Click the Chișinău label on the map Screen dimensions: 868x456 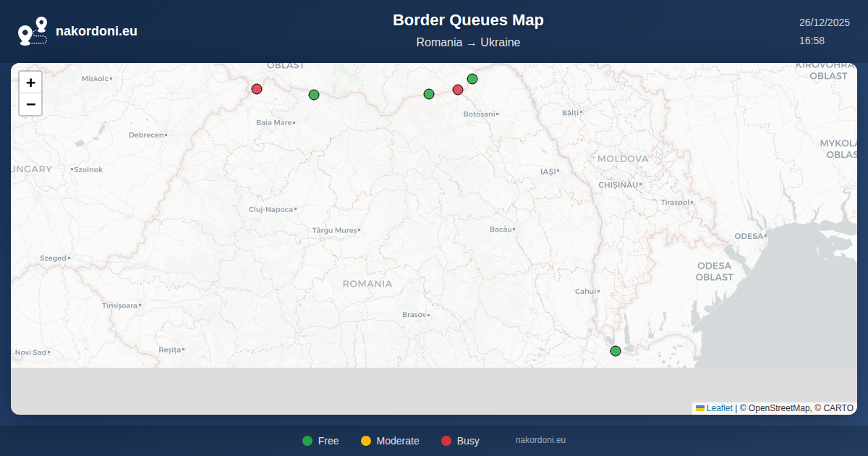click(618, 185)
